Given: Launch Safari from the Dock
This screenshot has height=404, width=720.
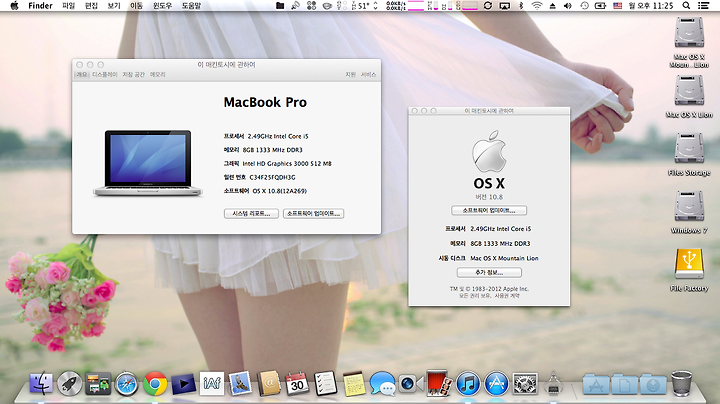Looking at the screenshot, I should point(126,383).
